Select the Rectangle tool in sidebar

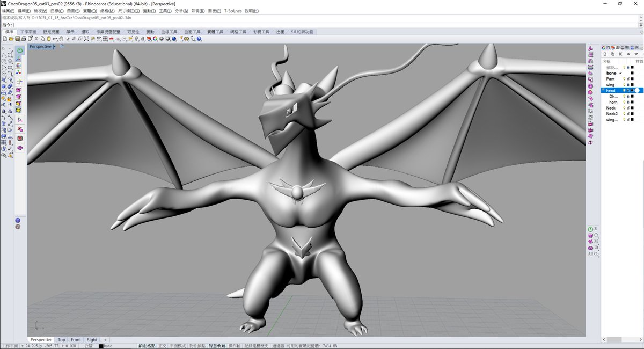10,67
